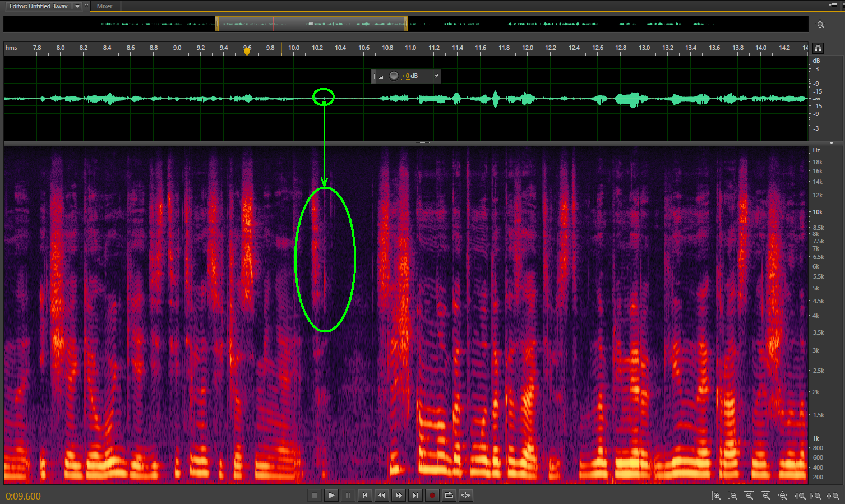Click the Fast Forward button
Screen dimensions: 845x504
(399, 495)
